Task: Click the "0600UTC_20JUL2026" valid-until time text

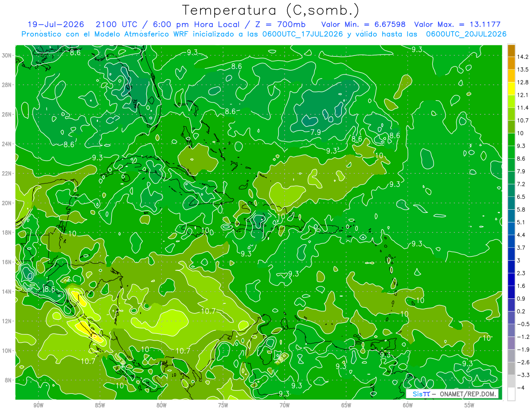Action: [x=466, y=34]
